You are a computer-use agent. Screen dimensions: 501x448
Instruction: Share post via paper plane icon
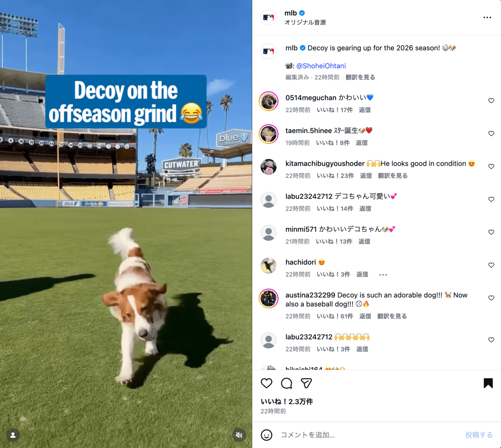click(x=306, y=383)
